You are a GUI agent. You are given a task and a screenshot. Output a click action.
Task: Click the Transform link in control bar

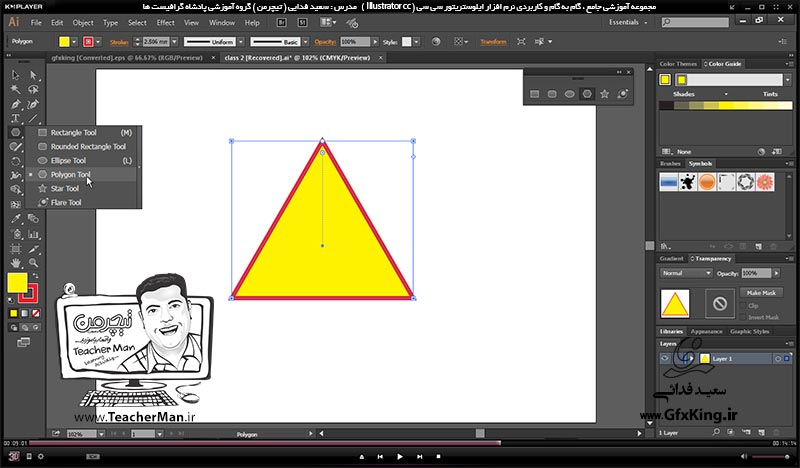(x=493, y=42)
